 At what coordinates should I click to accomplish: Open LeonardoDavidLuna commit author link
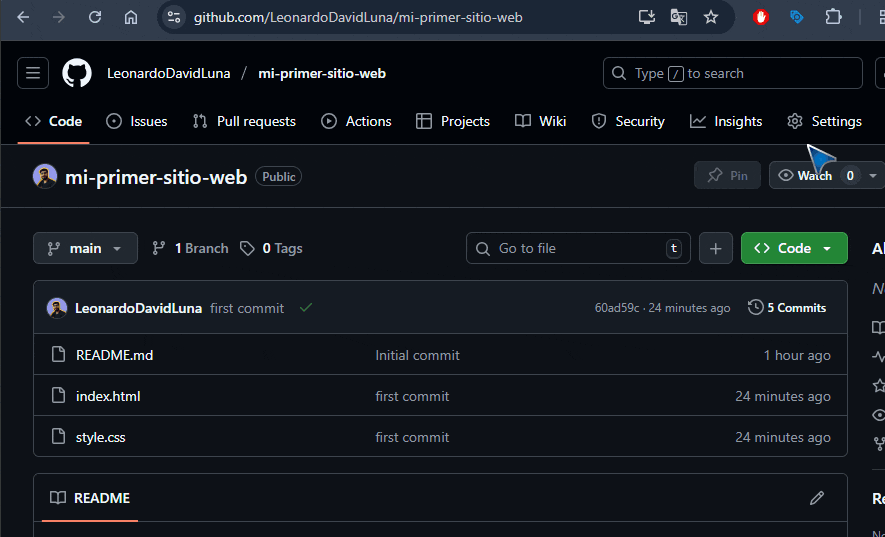click(x=138, y=308)
